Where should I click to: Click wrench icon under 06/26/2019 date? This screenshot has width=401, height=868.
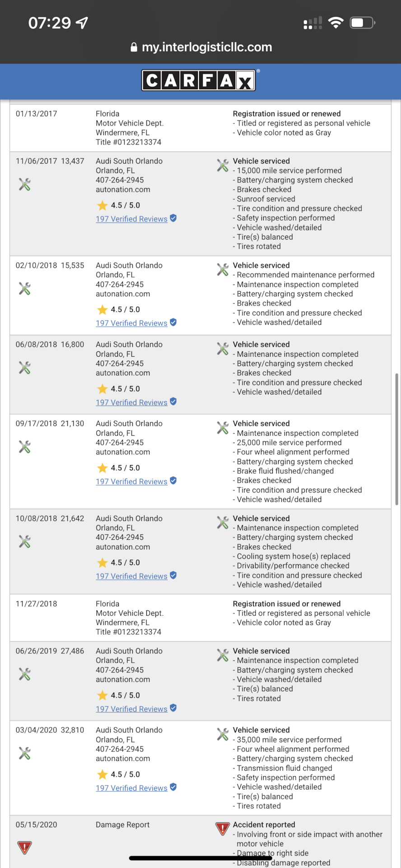tap(25, 674)
